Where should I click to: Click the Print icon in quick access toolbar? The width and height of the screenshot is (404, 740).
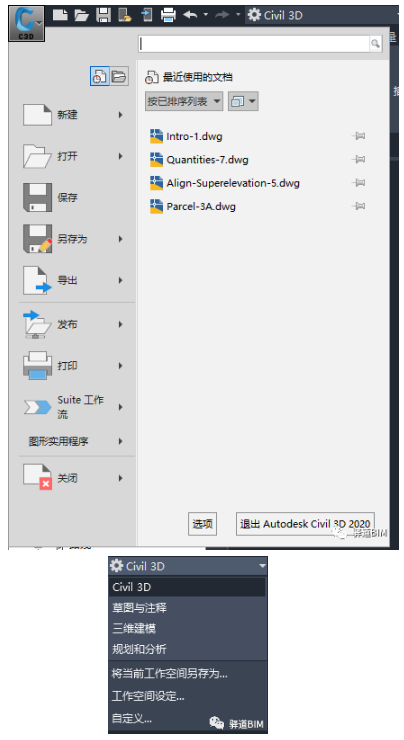[x=168, y=15]
